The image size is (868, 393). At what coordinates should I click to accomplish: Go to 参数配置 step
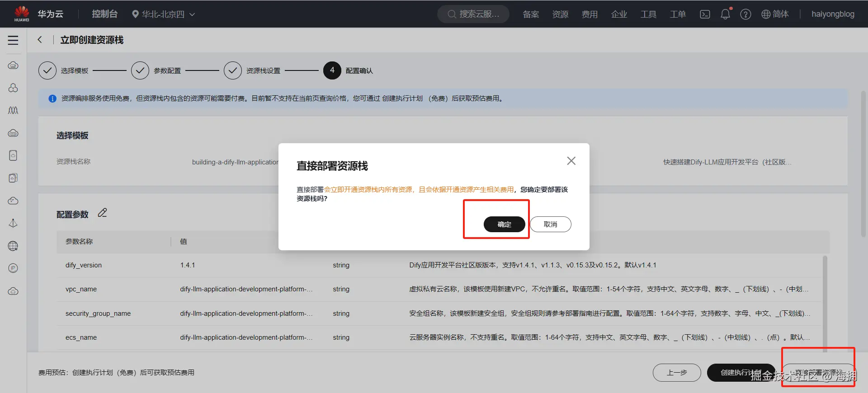(x=156, y=70)
